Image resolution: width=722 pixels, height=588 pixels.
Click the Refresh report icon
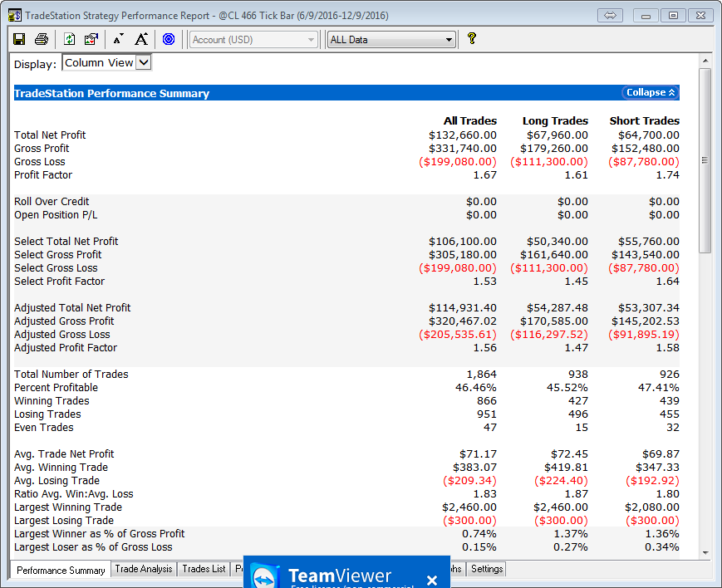point(70,39)
